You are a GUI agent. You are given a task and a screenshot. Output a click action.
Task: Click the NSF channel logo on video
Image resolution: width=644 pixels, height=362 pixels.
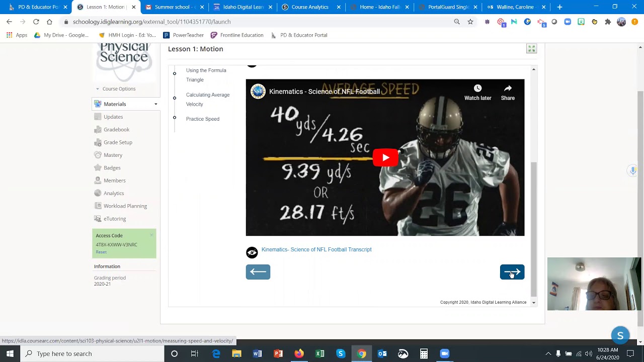[x=258, y=92]
